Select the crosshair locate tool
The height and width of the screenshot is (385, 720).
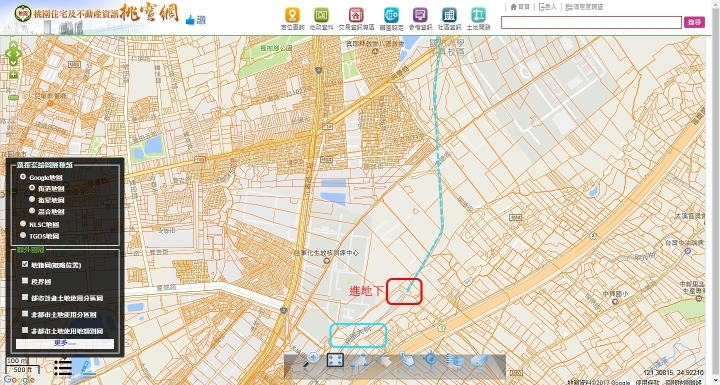[x=431, y=360]
